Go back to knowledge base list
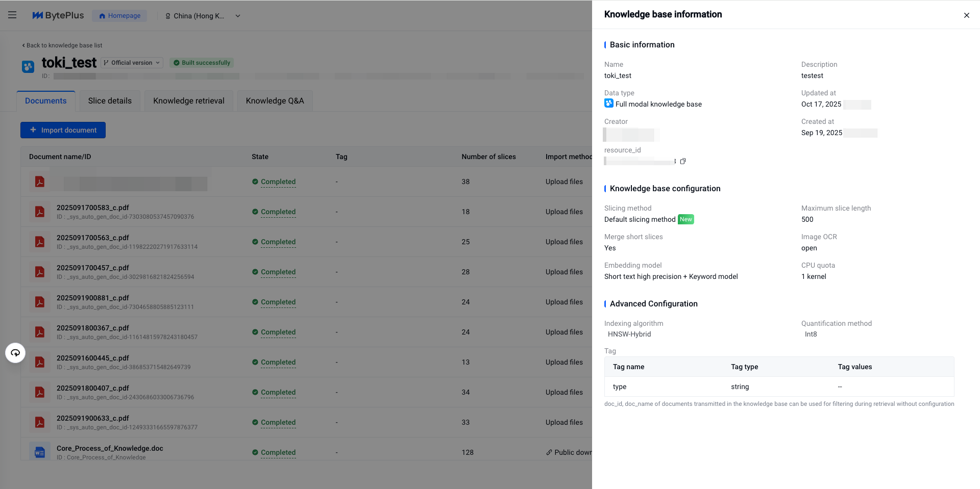The image size is (980, 489). pyautogui.click(x=62, y=45)
